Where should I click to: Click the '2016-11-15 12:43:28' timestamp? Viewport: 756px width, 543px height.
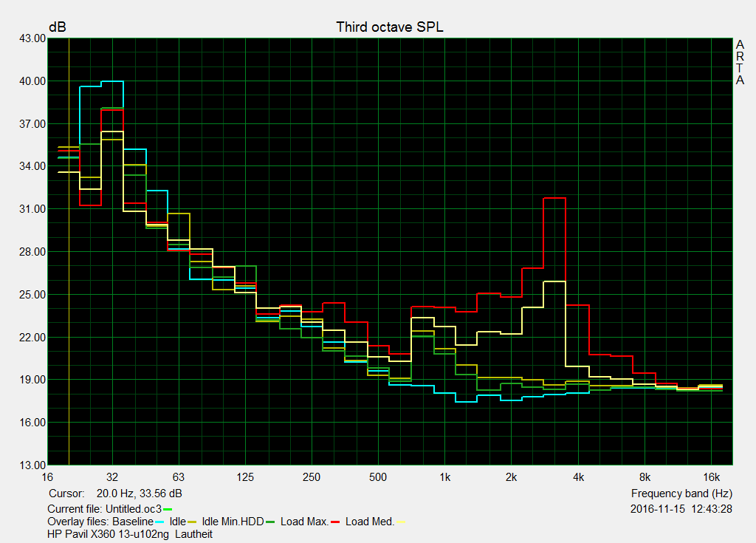(681, 509)
